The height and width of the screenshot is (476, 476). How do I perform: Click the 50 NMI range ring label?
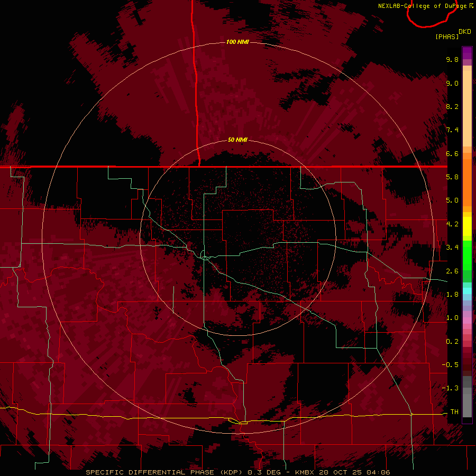point(237,140)
